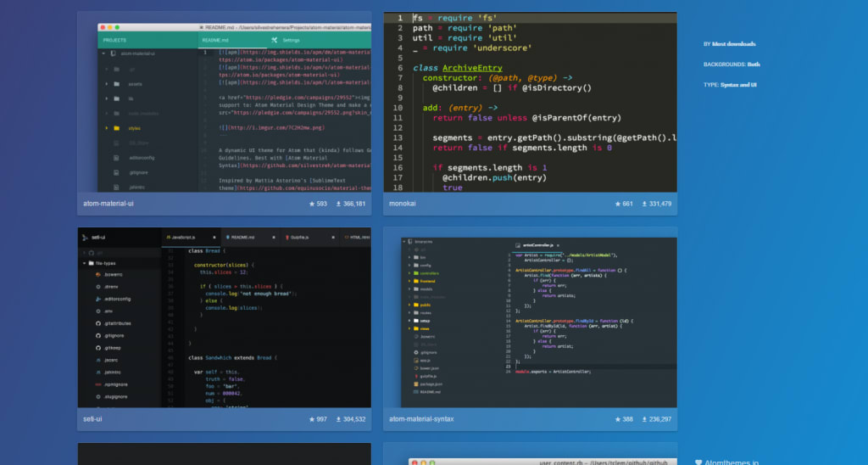Click the atom-material-syntax theme name
The image size is (868, 465).
(x=421, y=419)
